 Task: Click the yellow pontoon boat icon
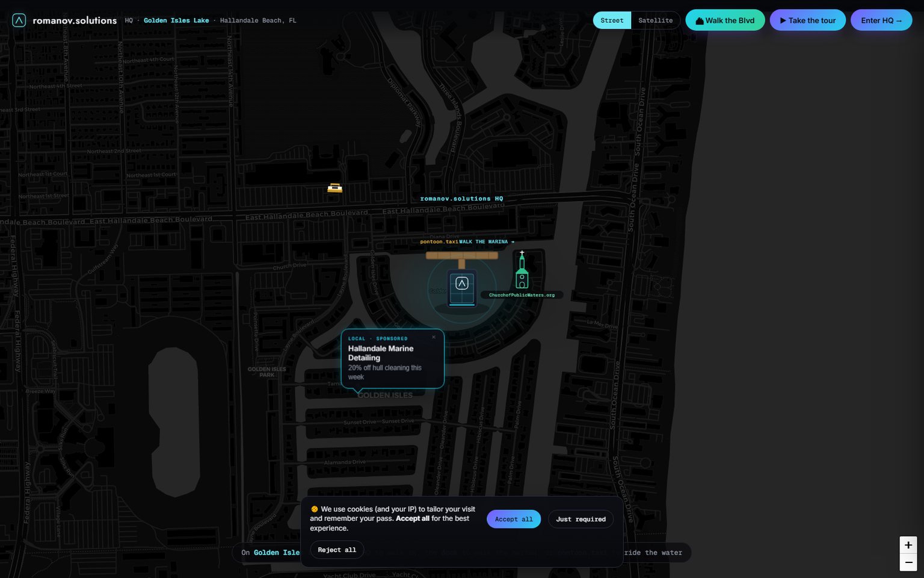pos(334,188)
